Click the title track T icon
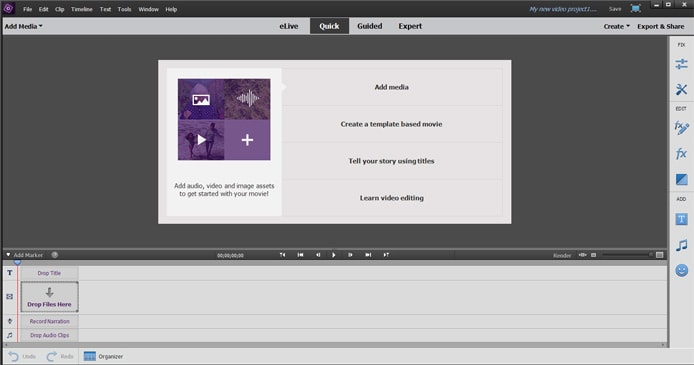 point(10,273)
